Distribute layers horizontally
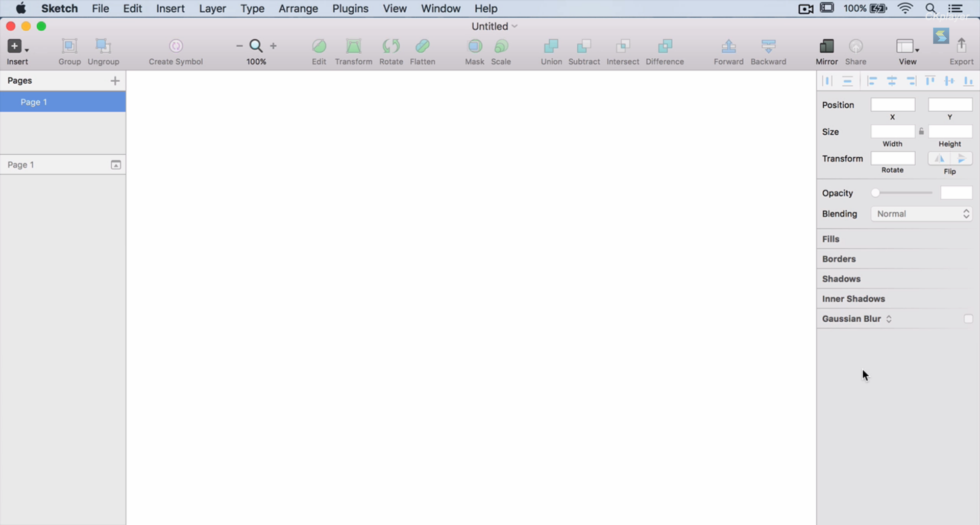Screen dimensions: 980x525 (827, 81)
